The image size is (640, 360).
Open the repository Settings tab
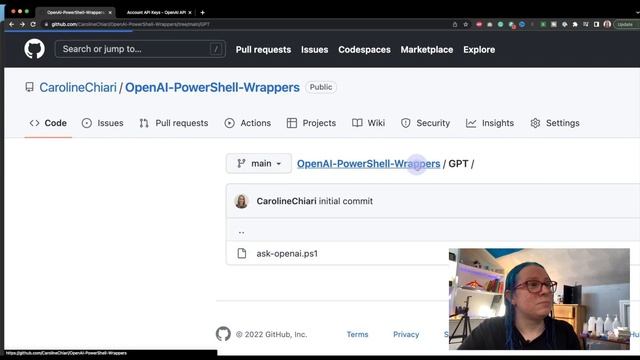point(555,123)
